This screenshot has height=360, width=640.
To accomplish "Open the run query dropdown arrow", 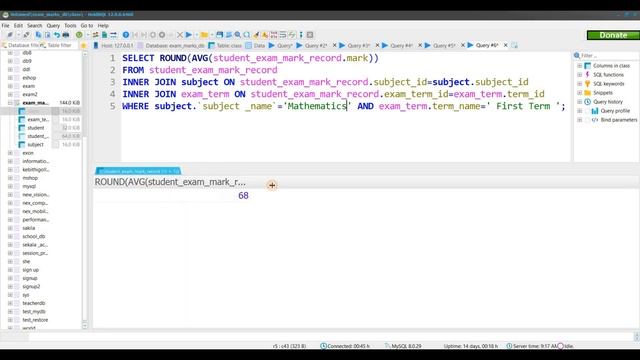I will (x=196, y=35).
